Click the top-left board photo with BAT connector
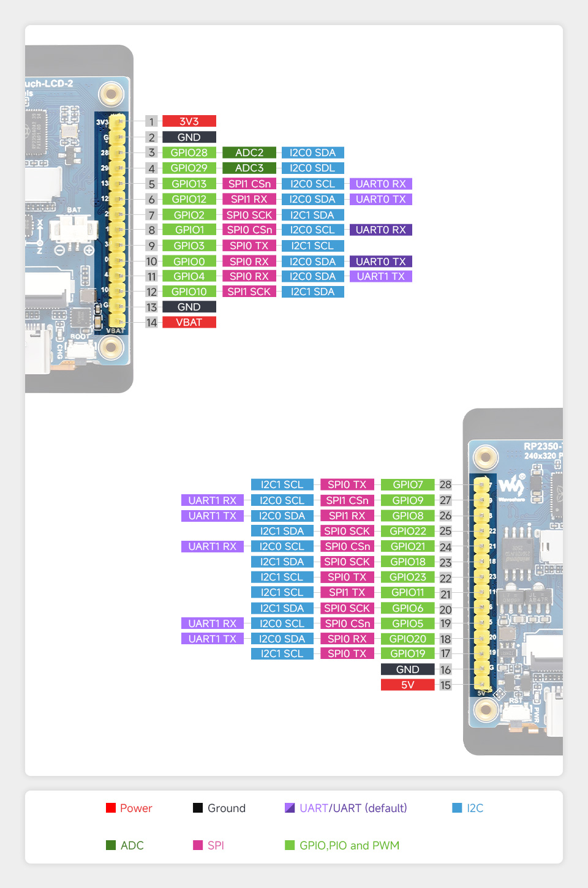 coord(79,219)
